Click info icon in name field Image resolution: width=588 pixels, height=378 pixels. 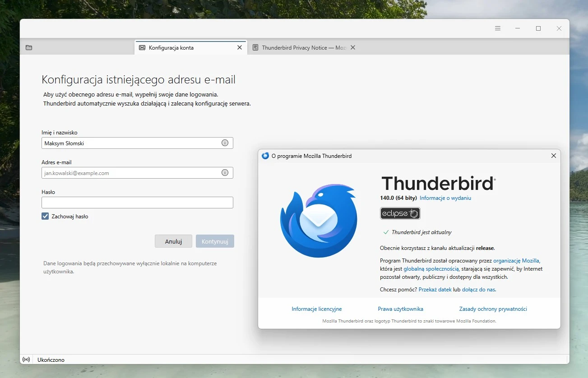tap(225, 143)
